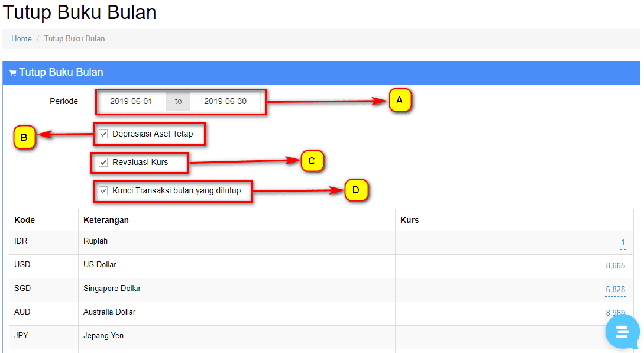
Task: Click the cart icon in the panel header
Action: pos(12,73)
